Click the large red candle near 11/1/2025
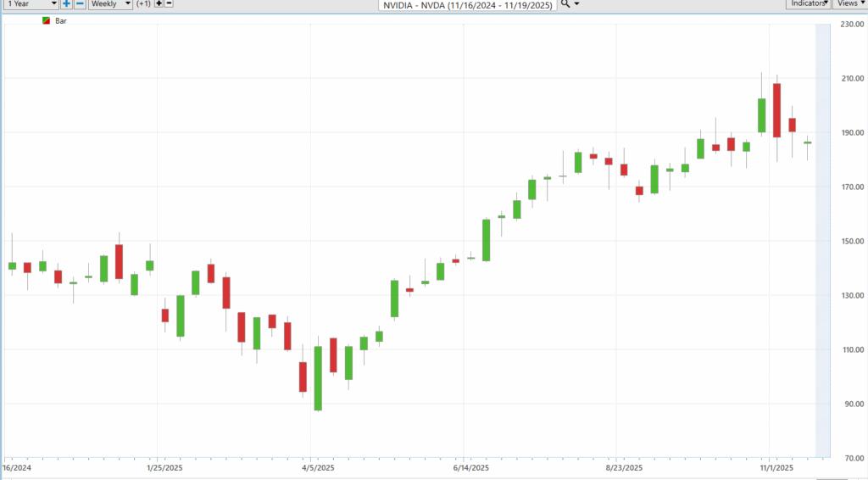This screenshot has width=868, height=480. tap(776, 110)
